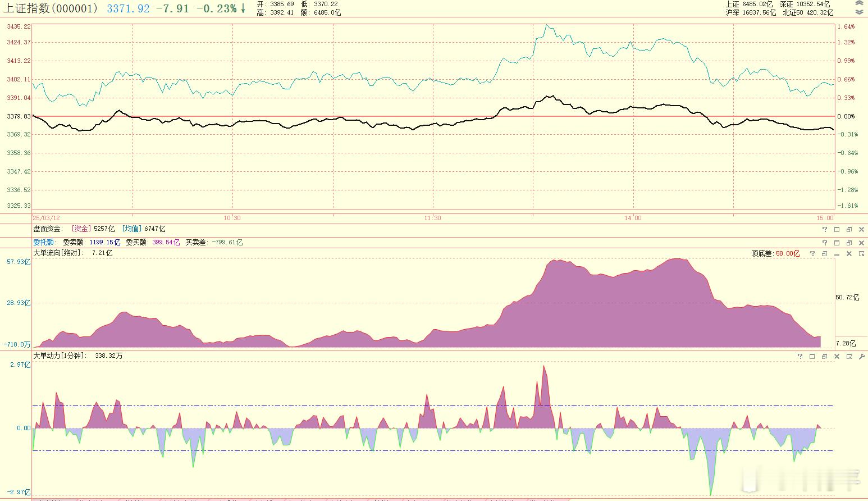Click the 委买额 value 399.54亿
Screen dimensions: 868x501
pyautogui.click(x=166, y=242)
